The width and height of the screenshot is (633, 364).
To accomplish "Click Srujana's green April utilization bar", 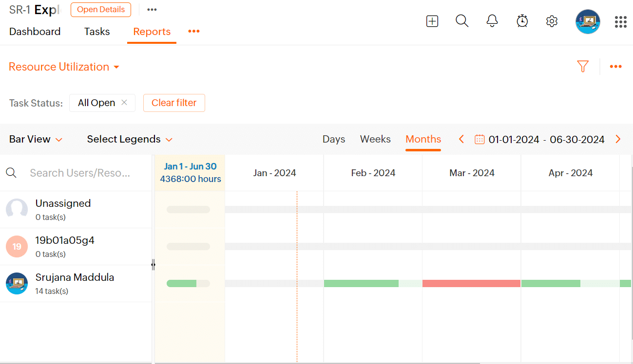I will [551, 283].
